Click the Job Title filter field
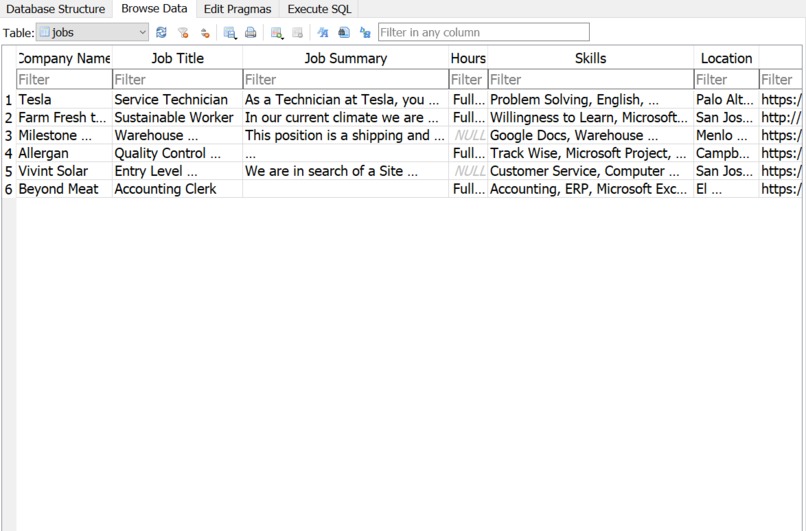Screen dimensions: 806x531 coord(177,80)
